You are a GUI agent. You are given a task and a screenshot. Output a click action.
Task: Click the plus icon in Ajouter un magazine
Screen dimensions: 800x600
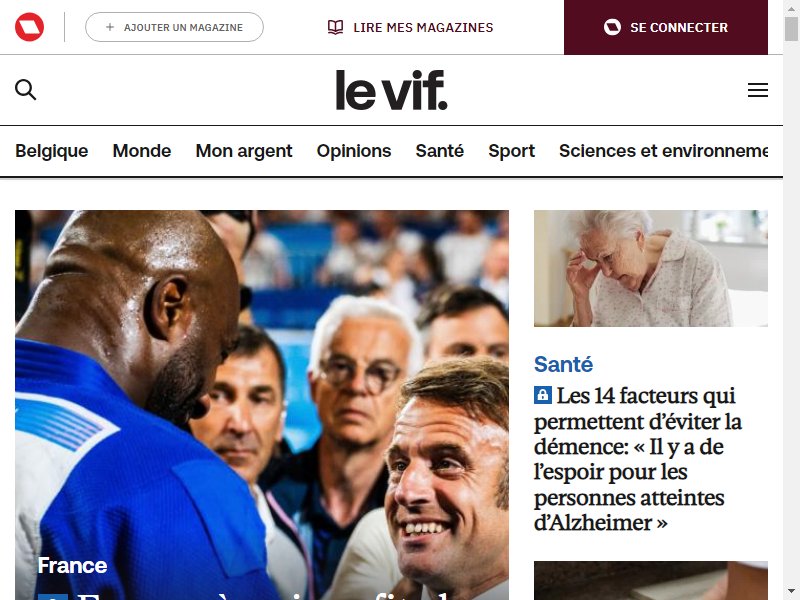point(110,27)
